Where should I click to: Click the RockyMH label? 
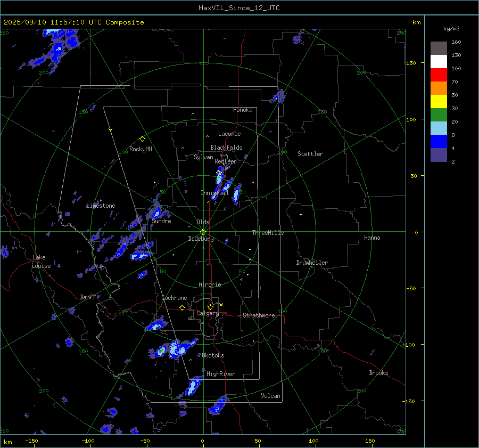(141, 149)
